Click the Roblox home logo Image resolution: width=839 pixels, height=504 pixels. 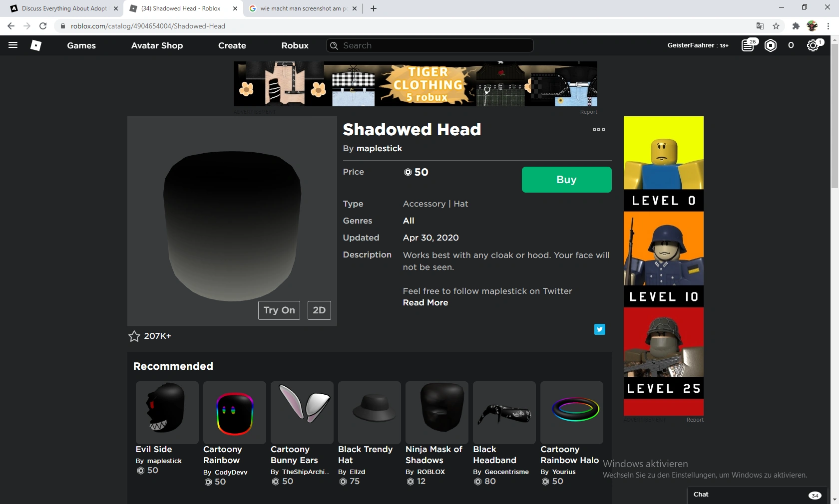(x=36, y=45)
